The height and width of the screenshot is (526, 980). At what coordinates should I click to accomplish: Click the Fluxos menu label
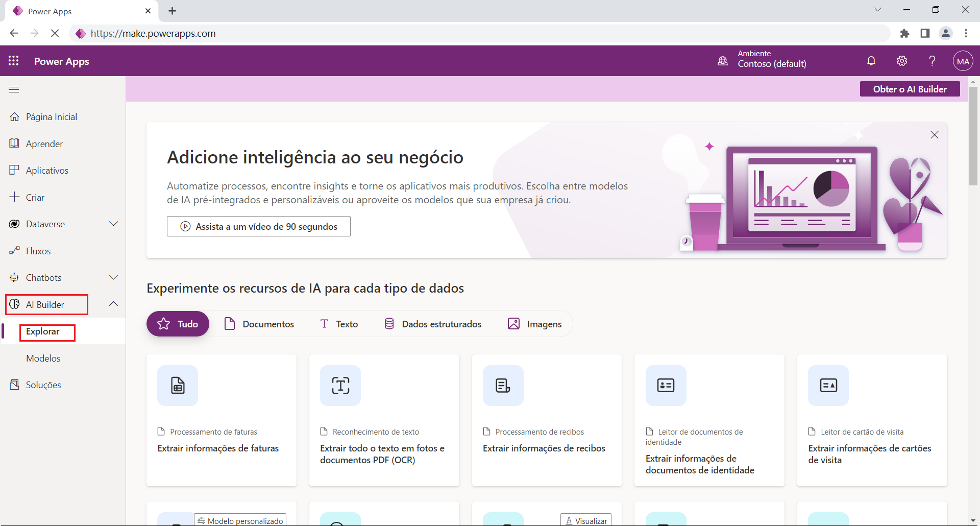click(x=38, y=251)
